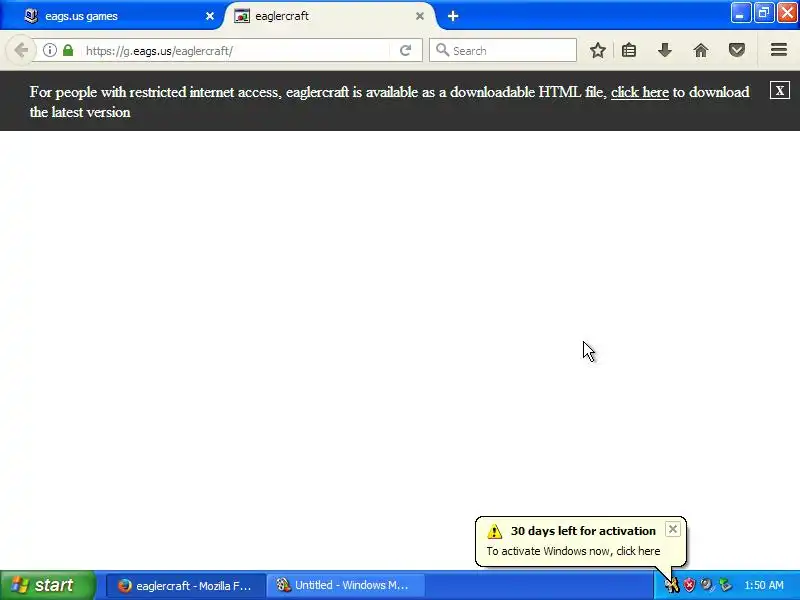800x600 pixels.
Task: Switch to eaglercraft Mozilla Firefox taskbar button
Action: pyautogui.click(x=186, y=586)
